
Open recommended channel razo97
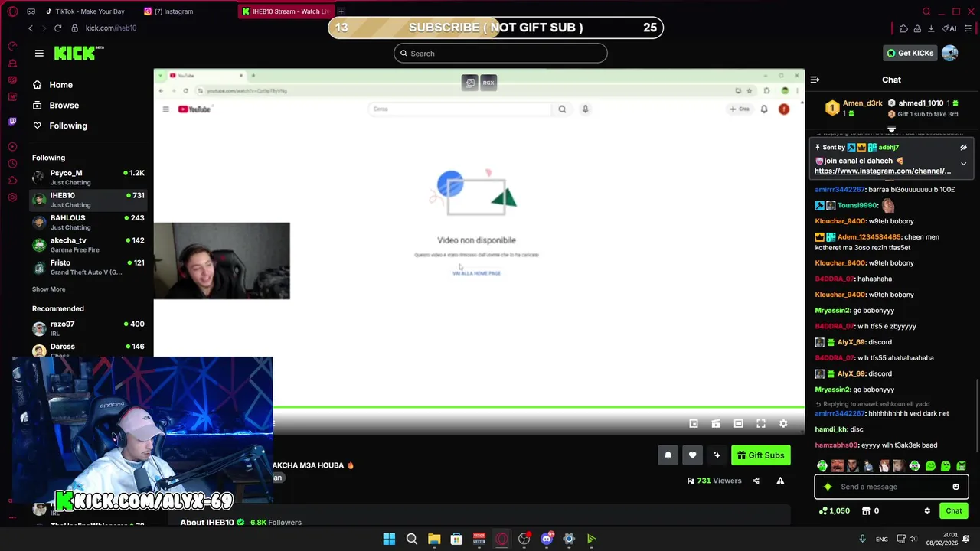pyautogui.click(x=88, y=328)
